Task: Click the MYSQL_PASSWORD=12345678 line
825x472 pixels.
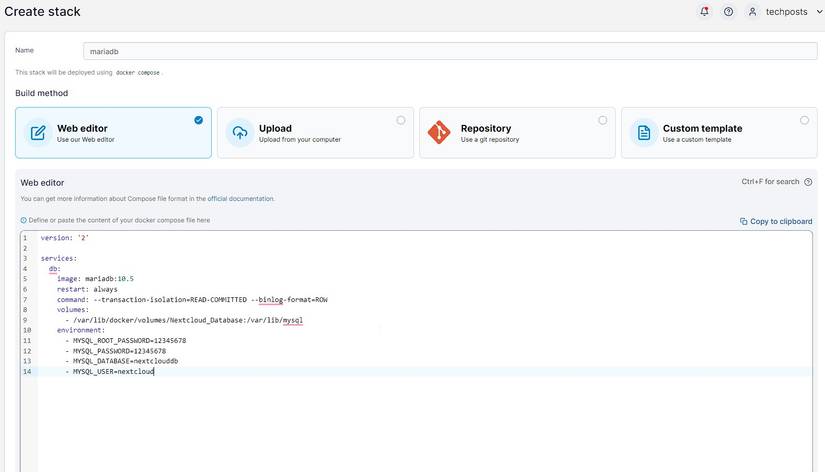Action: [116, 351]
